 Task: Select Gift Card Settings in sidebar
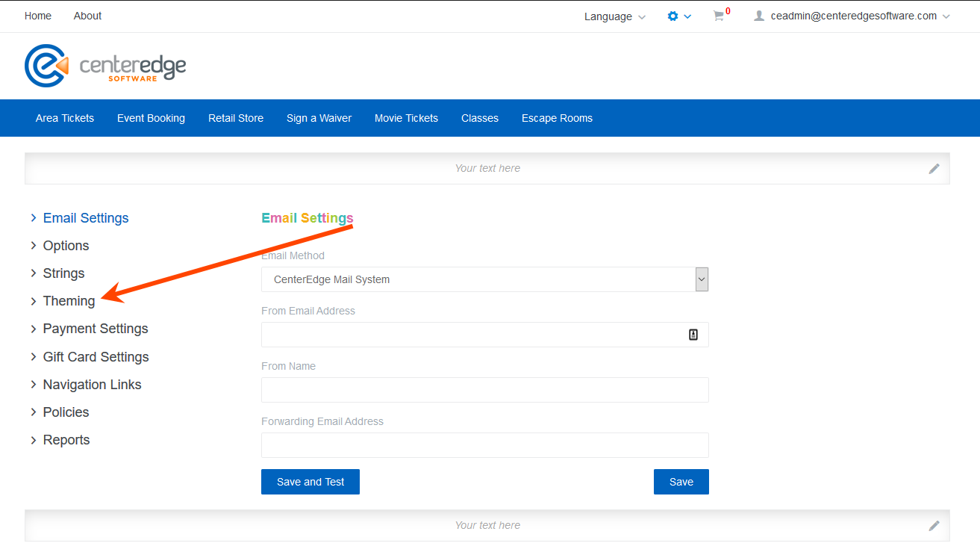pyautogui.click(x=96, y=357)
